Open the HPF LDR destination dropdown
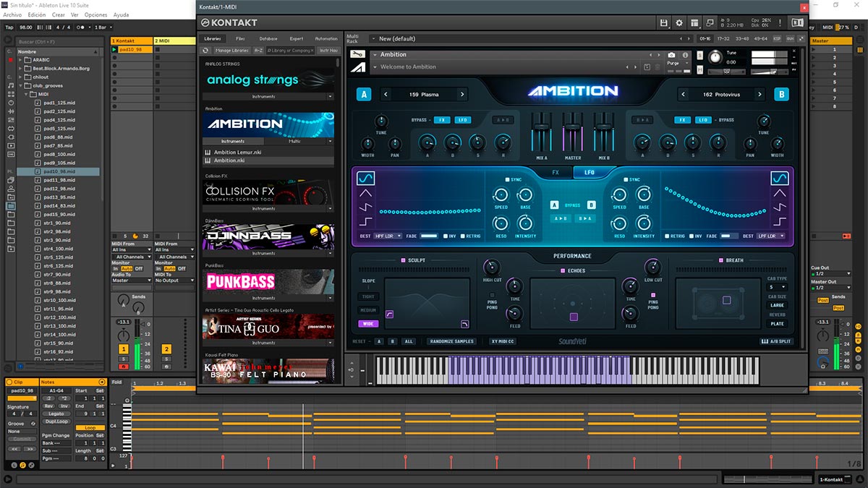Screen dimensions: 868x488 [388, 236]
